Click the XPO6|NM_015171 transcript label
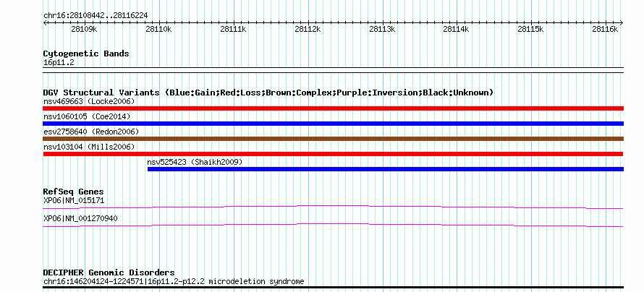 coord(74,200)
